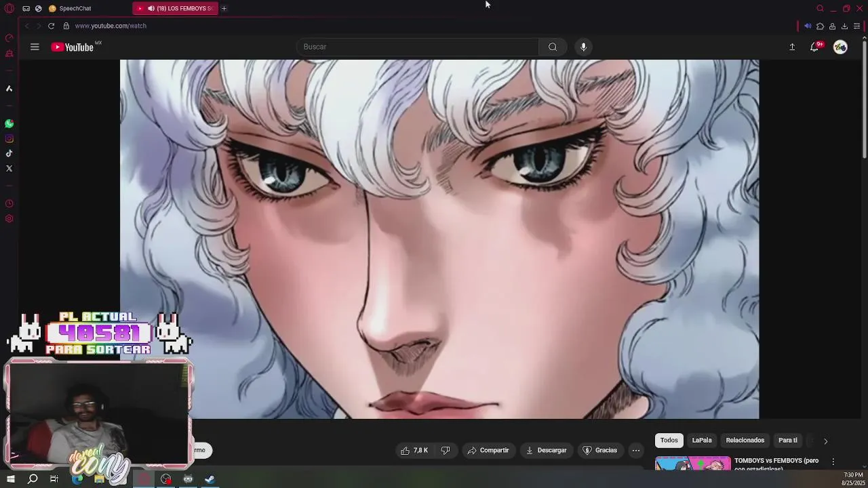Open more actions three-dot menu

pos(636,451)
